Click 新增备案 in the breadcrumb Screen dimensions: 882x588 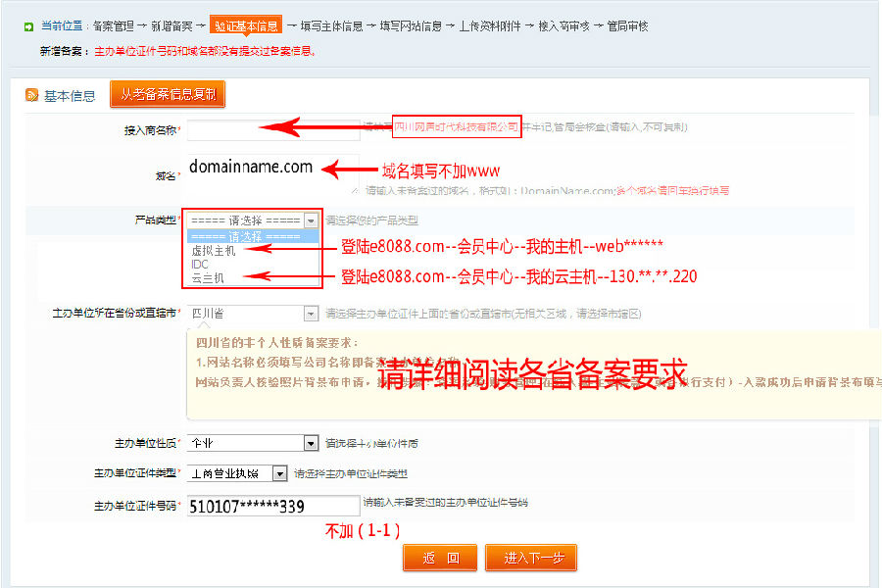click(171, 26)
